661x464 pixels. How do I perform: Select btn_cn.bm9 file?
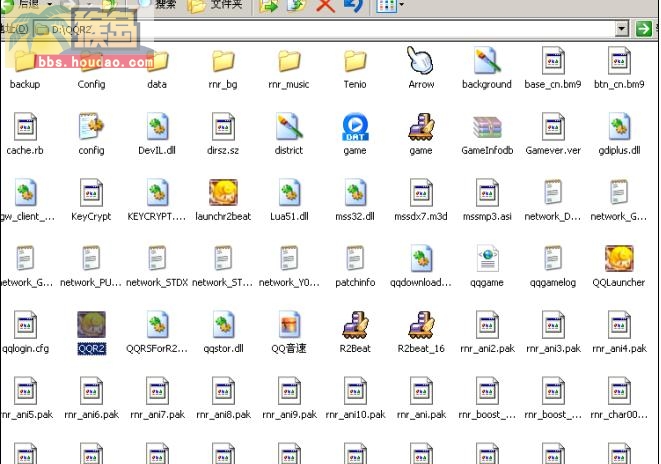coord(619,70)
